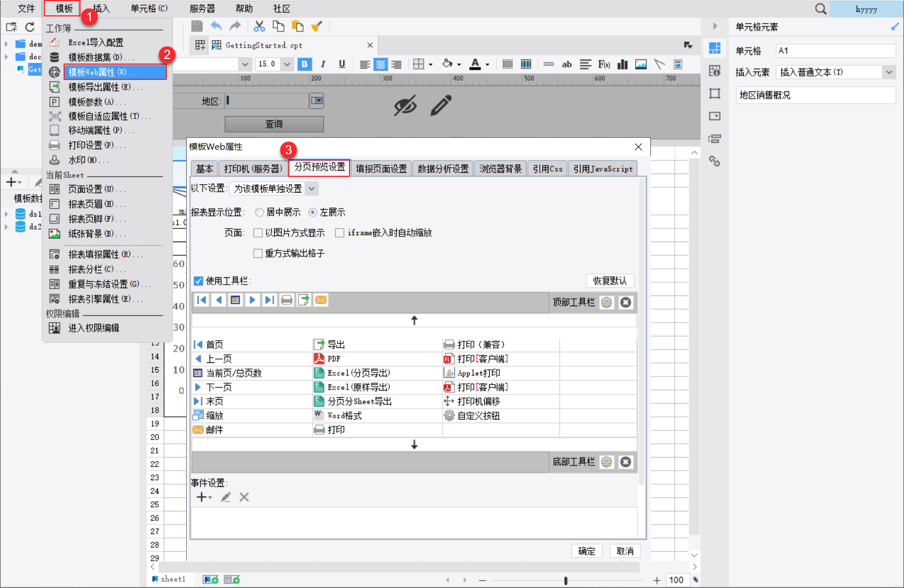Open the hyperlink icon in right sidebar

(714, 161)
